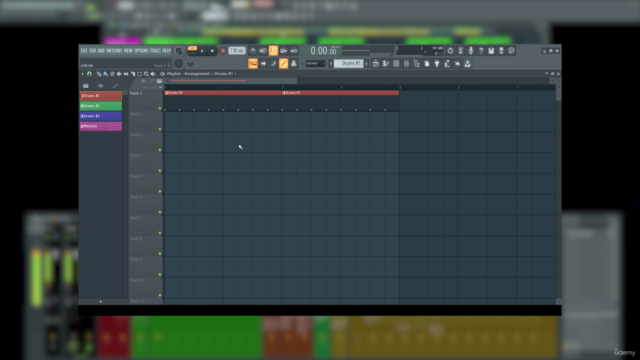Open the playlist options arrow menu
This screenshot has width=640, height=360.
point(82,74)
